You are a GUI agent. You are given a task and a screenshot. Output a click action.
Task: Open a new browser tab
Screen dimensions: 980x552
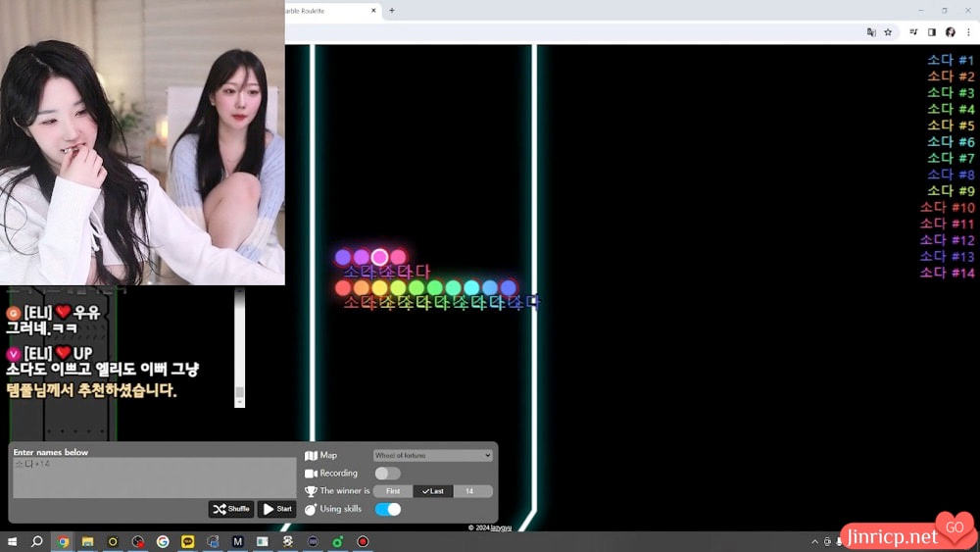tap(392, 11)
